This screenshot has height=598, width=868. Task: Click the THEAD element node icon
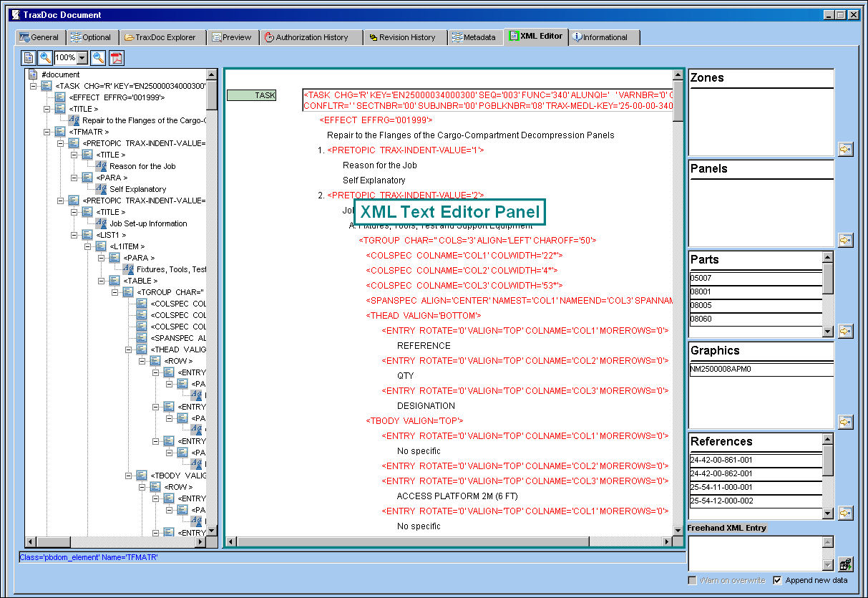[x=142, y=349]
